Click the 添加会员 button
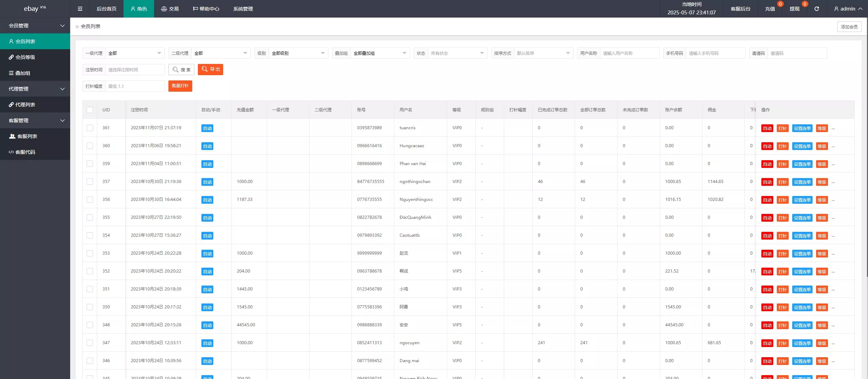Screen dimensions: 868x379 [849, 27]
